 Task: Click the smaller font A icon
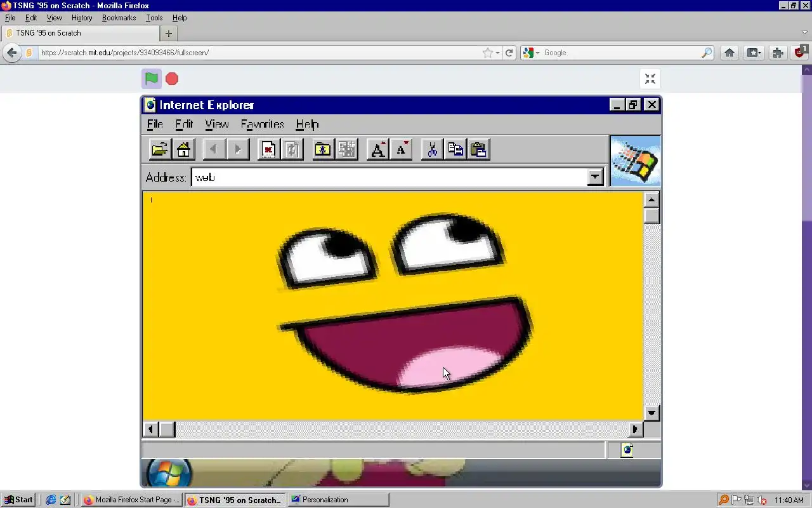[402, 149]
